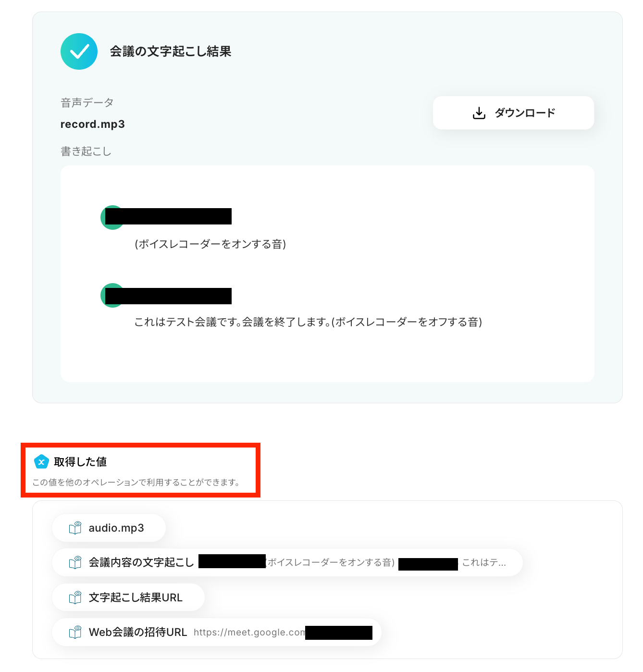Screen dimensions: 643x672
Task: Click the これはテスト会議です transcript line
Action: [308, 322]
